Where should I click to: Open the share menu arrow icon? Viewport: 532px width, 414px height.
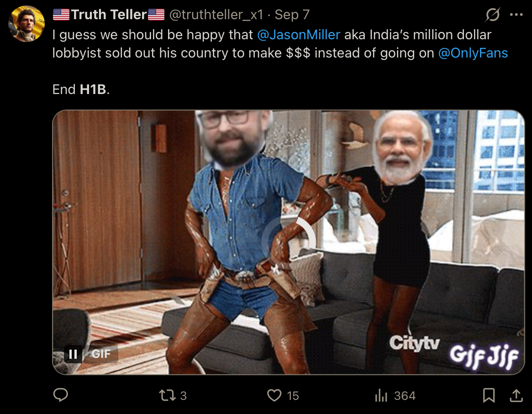(516, 395)
